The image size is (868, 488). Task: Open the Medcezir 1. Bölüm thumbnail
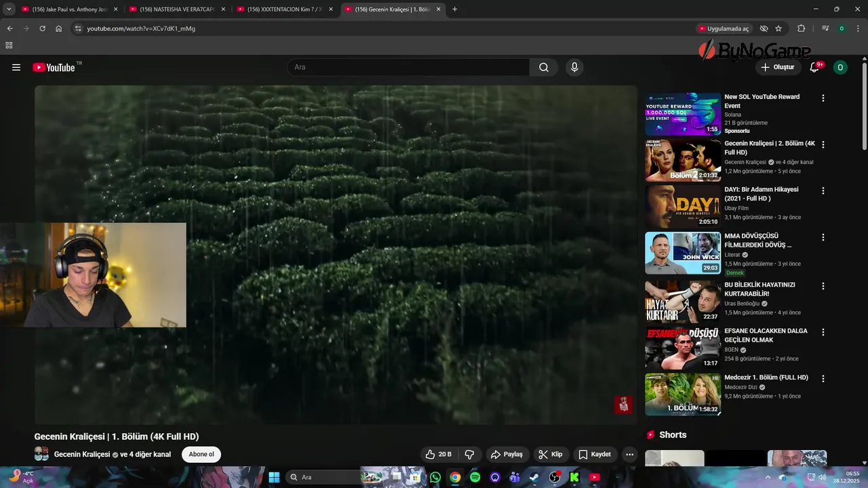click(x=683, y=394)
